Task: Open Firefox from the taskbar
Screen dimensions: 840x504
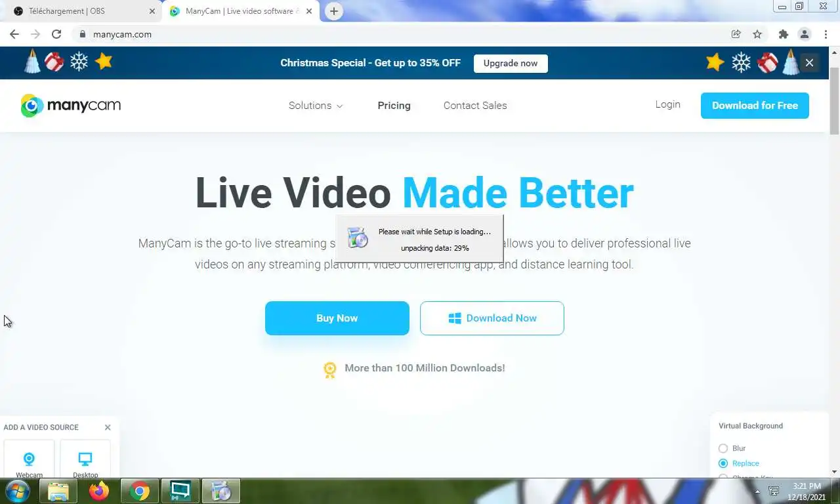Action: point(99,491)
